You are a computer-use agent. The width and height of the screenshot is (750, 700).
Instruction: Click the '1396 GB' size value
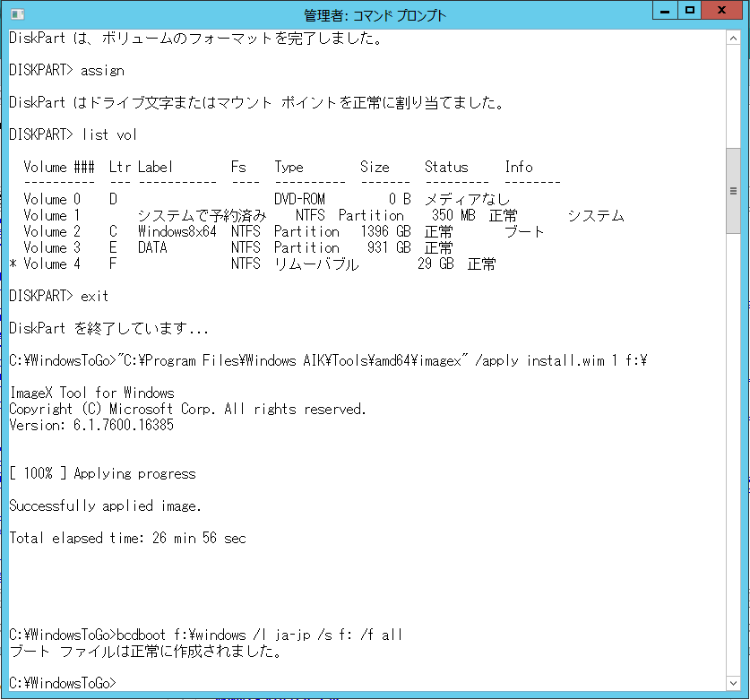click(385, 231)
